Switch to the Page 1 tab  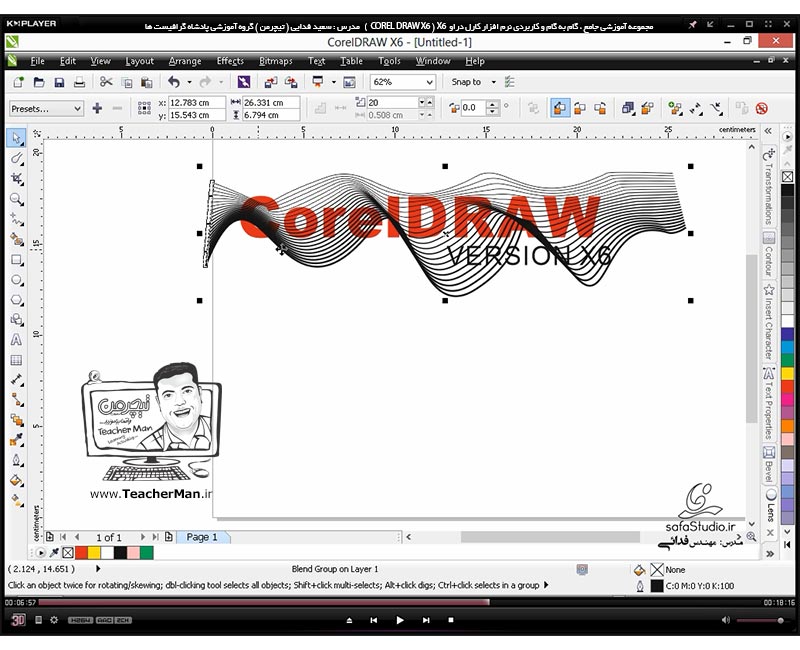pos(202,537)
